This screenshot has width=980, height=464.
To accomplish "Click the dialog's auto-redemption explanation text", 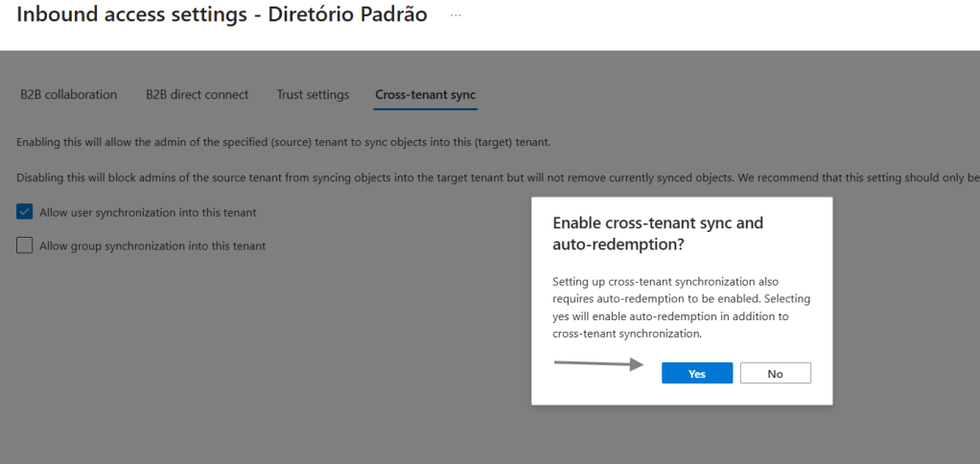I will click(x=681, y=308).
